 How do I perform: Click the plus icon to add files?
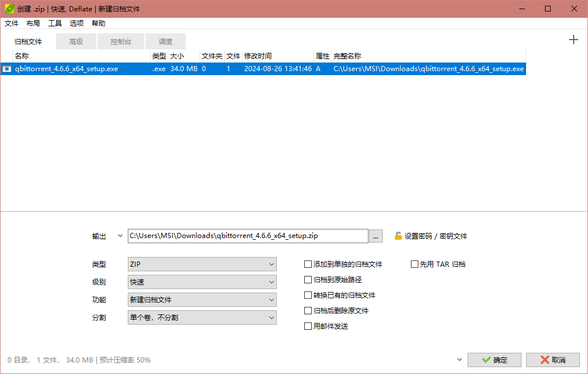[573, 40]
